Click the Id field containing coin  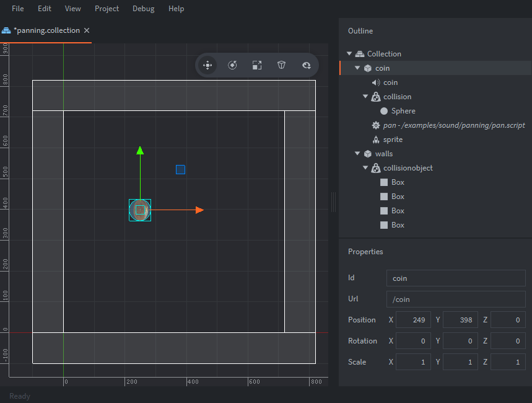tap(456, 278)
